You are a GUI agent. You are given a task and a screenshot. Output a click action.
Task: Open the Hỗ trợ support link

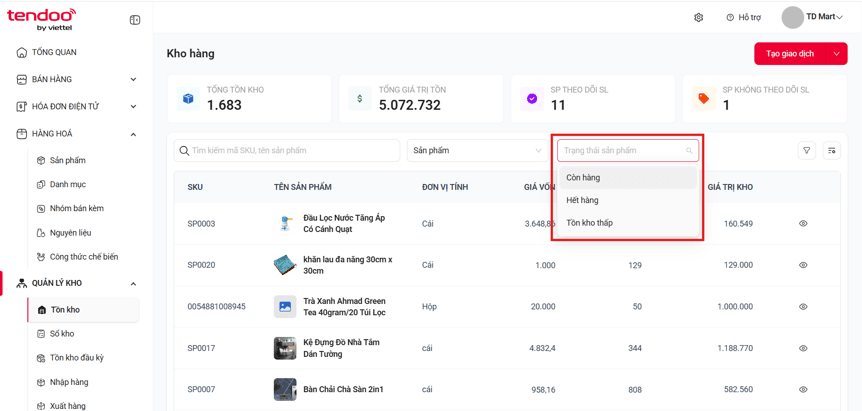[x=744, y=18]
